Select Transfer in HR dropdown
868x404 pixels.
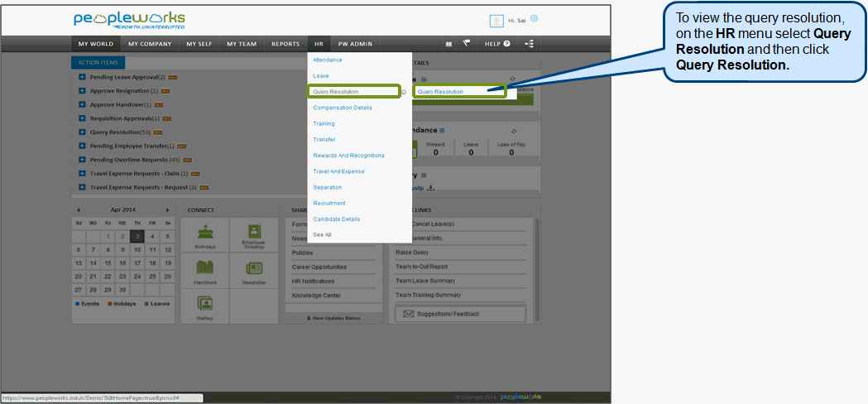[324, 140]
